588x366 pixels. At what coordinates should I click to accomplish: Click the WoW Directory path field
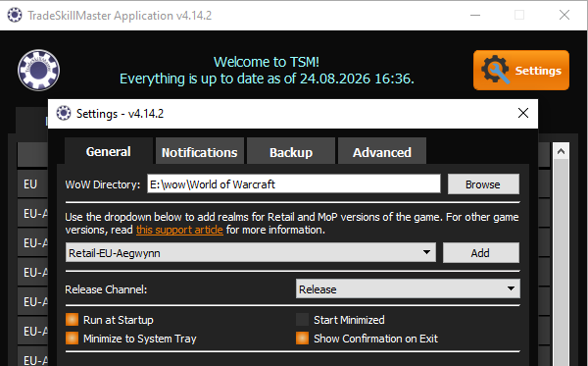(x=294, y=183)
